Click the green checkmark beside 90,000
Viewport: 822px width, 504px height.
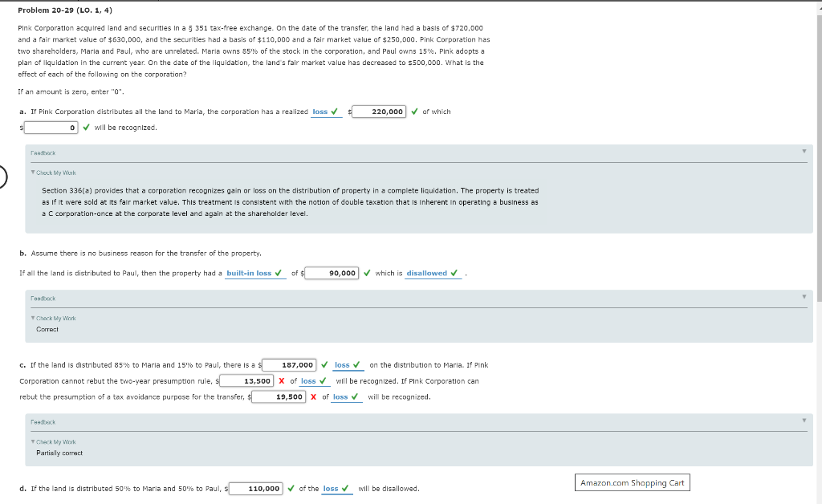point(367,273)
